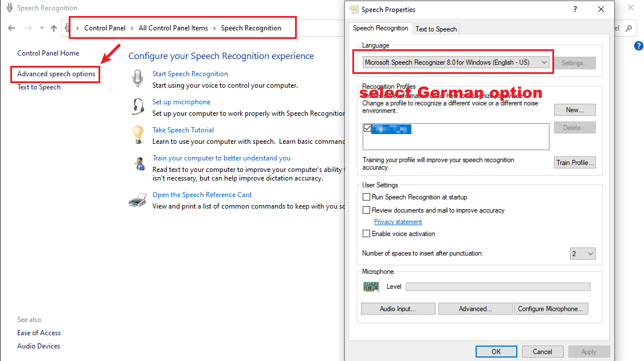Click Cancel in Speech Properties

coord(542,352)
